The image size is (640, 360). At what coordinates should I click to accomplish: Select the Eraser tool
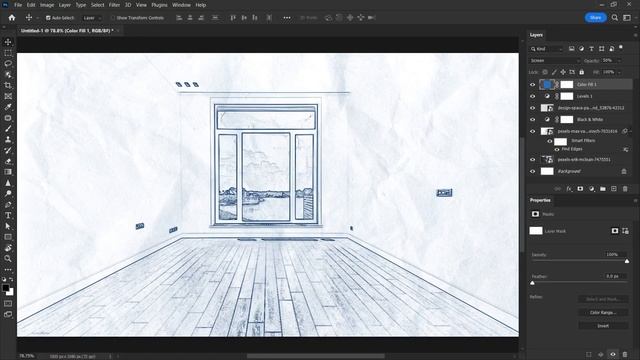pos(8,161)
